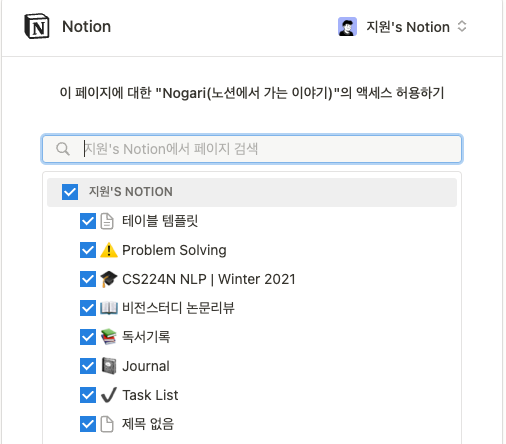Select CS224N NLP | Winter 2021 title
Viewport: 506px width, 444px height.
[209, 279]
